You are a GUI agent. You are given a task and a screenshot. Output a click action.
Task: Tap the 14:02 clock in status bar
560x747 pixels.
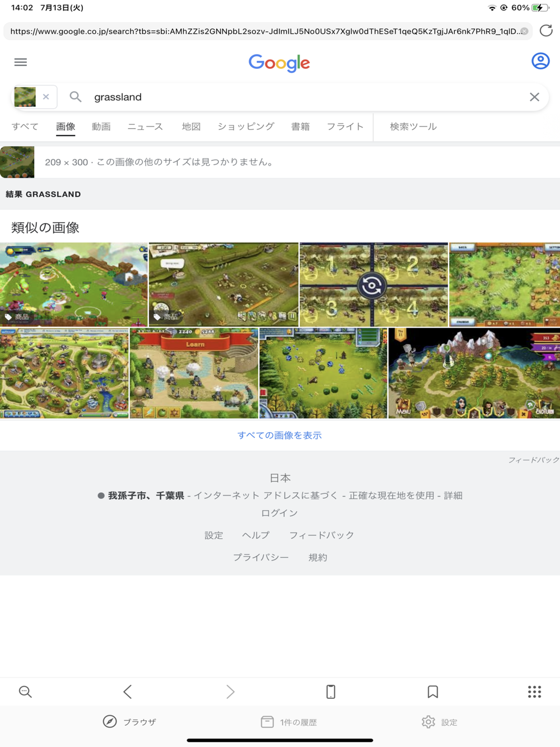click(22, 8)
